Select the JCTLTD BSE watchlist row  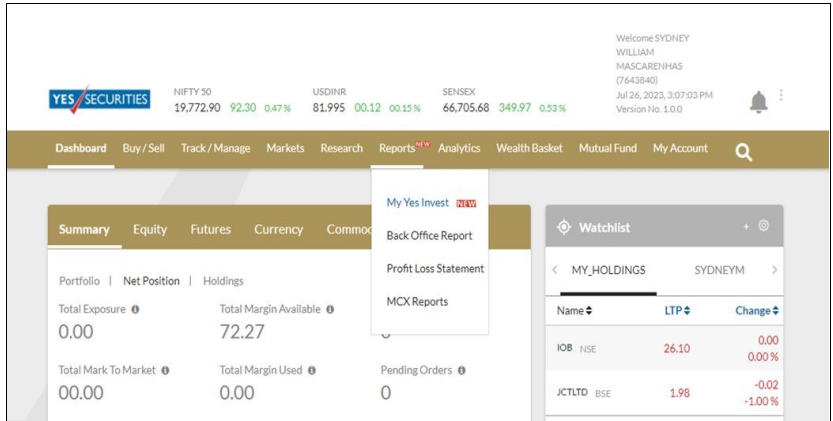click(x=664, y=393)
